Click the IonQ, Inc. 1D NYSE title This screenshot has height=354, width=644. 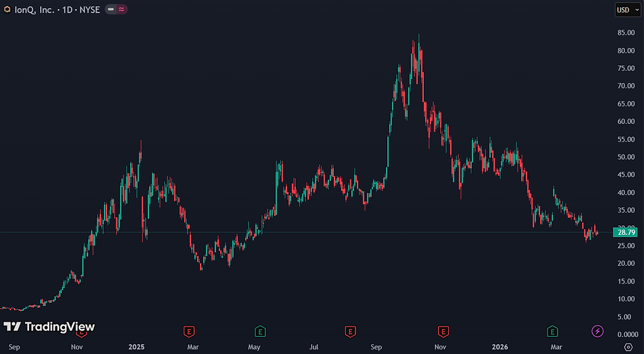coord(57,10)
